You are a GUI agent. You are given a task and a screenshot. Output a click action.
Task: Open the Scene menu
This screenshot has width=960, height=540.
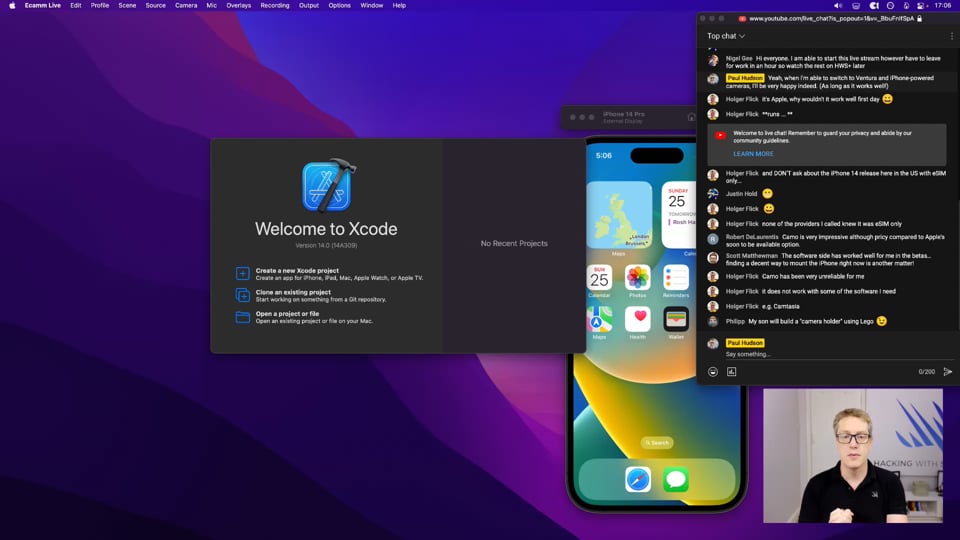point(127,6)
